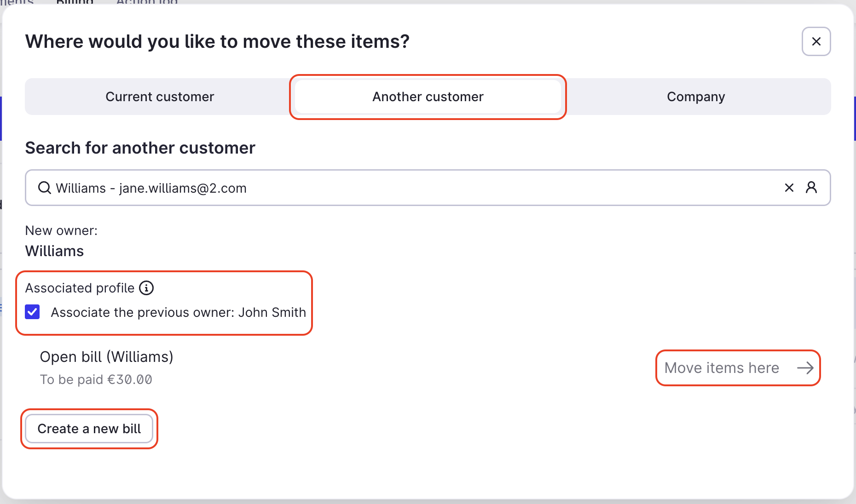Uncheck the associate previous owner checkbox
This screenshot has height=504, width=856.
point(32,312)
